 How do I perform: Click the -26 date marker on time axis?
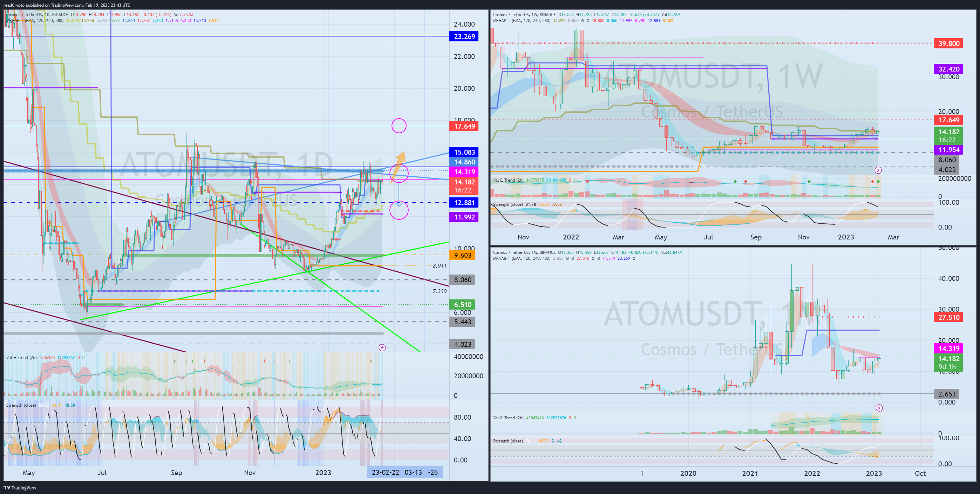pos(433,472)
